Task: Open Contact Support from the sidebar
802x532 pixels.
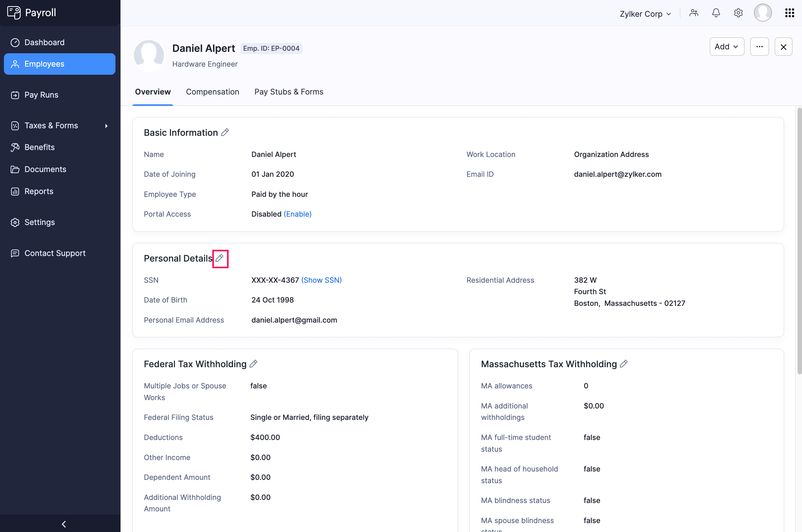Action: (55, 253)
